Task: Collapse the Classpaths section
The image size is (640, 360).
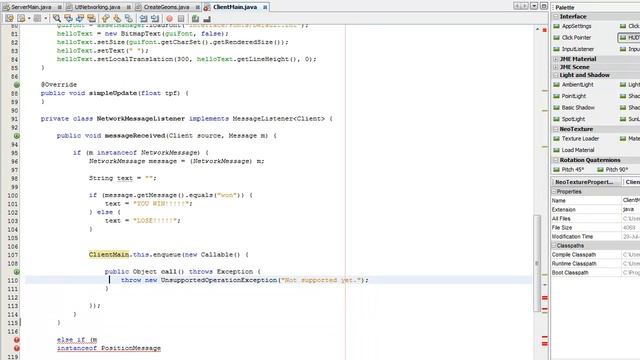Action: pyautogui.click(x=554, y=246)
